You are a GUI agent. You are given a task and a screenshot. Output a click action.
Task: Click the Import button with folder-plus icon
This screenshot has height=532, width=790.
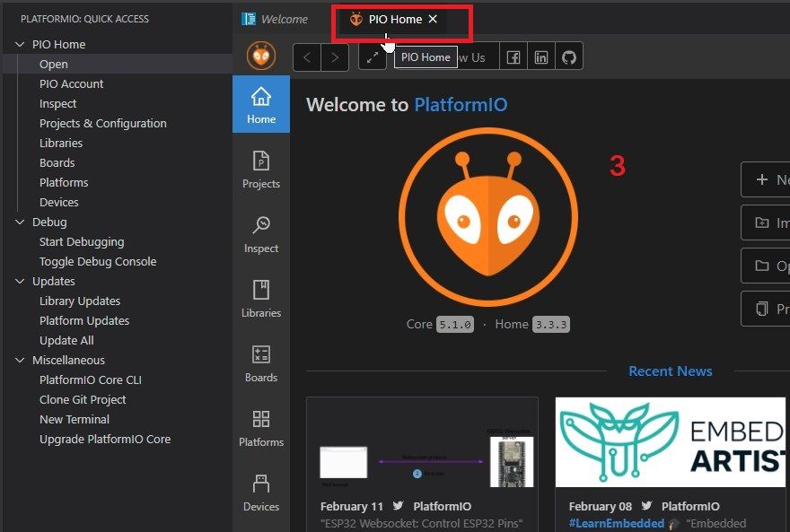766,222
